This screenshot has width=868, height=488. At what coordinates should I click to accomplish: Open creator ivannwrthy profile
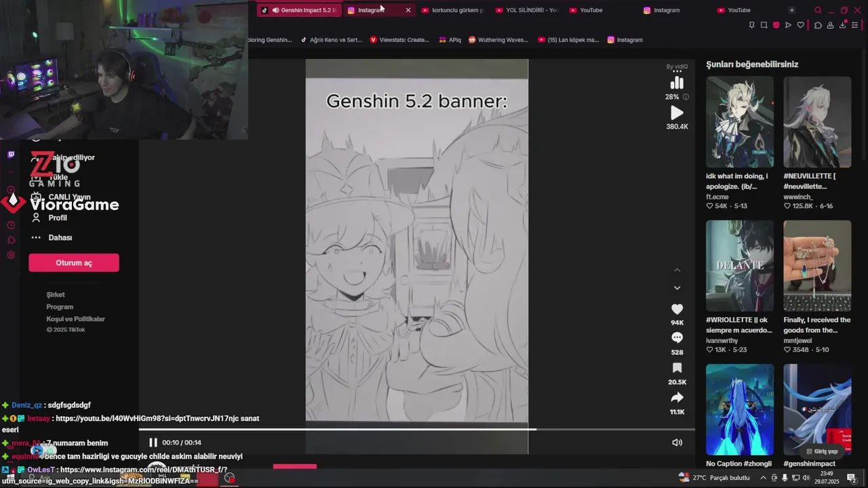tap(722, 341)
